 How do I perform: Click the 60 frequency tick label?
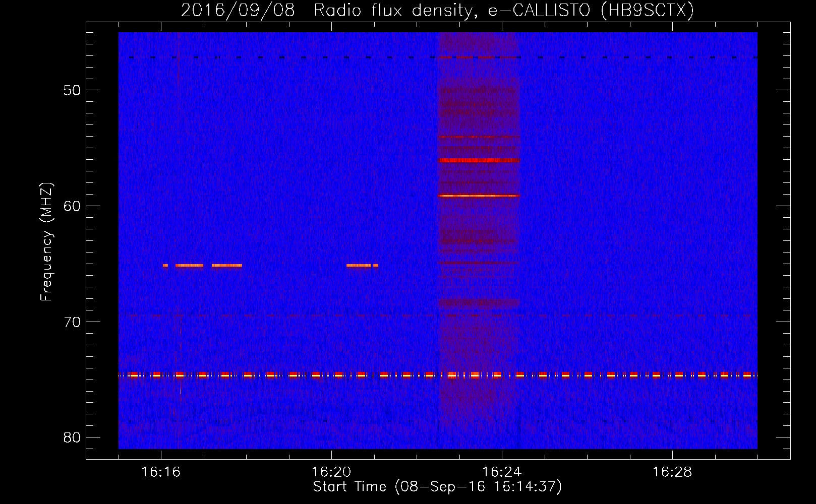pyautogui.click(x=72, y=206)
